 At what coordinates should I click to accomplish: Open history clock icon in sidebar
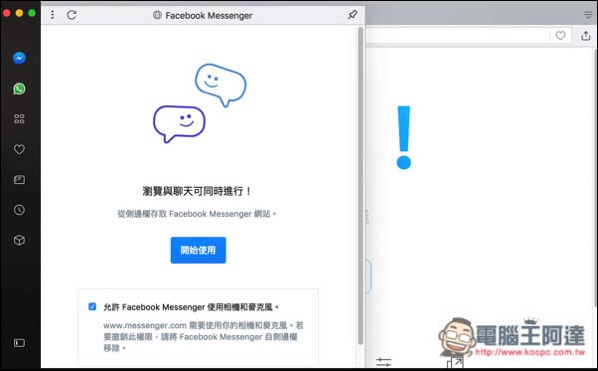pyautogui.click(x=19, y=210)
